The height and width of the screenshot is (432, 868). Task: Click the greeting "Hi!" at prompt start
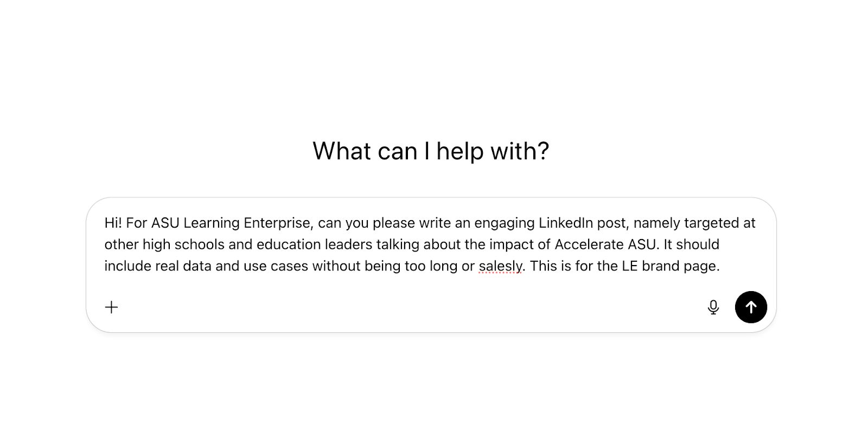[113, 223]
